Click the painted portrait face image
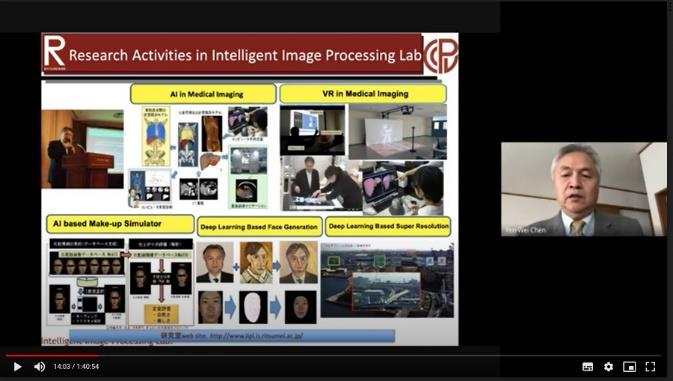 pos(256,262)
